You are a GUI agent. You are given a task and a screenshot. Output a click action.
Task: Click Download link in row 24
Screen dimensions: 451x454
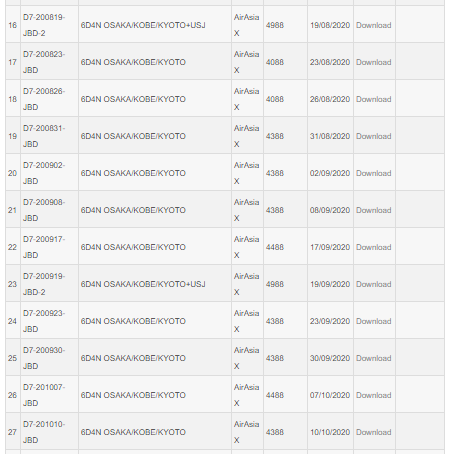point(373,321)
